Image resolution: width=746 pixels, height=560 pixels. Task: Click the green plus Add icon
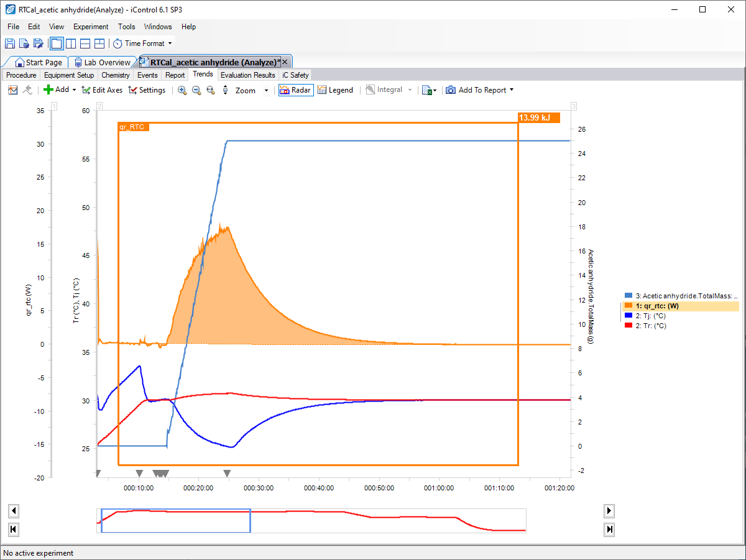[x=48, y=90]
